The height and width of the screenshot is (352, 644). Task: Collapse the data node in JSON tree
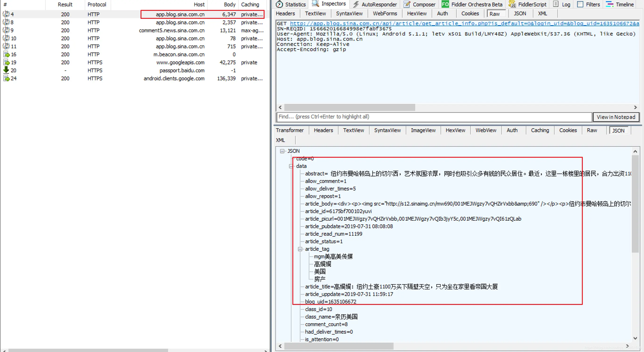(291, 166)
